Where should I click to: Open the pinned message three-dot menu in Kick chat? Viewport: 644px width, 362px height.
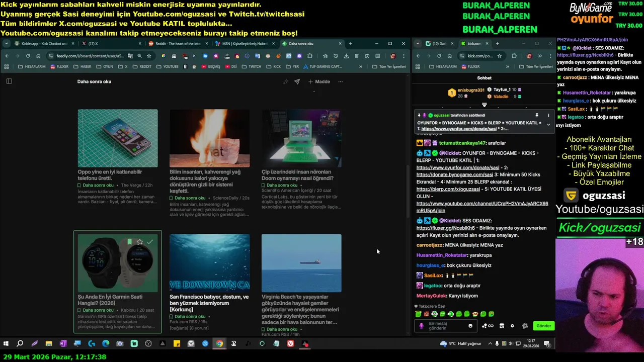coord(548,115)
